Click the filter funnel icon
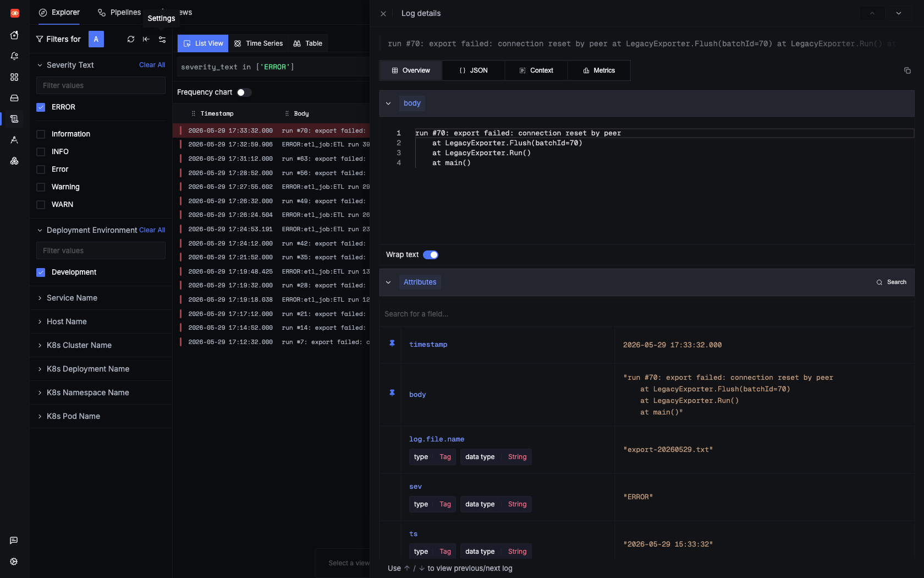The image size is (924, 578). [x=40, y=39]
